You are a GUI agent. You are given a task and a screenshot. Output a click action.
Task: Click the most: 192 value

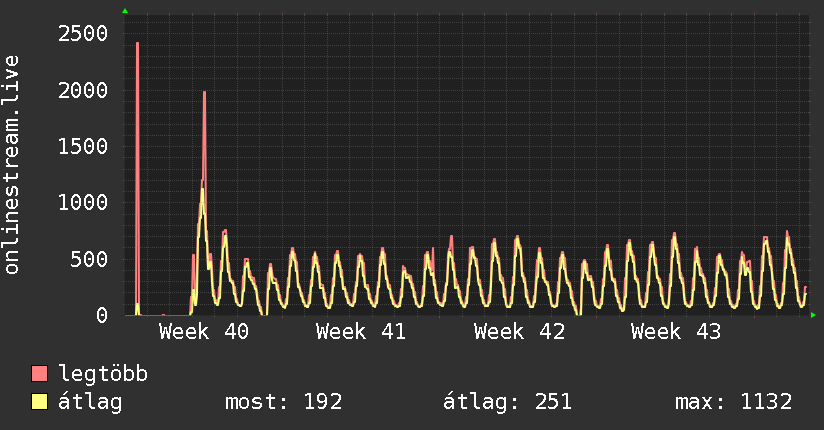(x=284, y=402)
